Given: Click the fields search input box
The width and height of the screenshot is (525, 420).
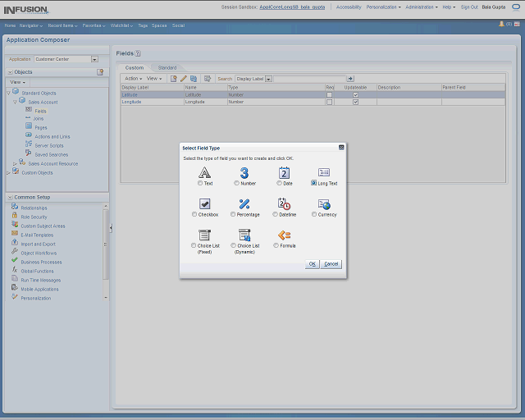Looking at the screenshot, I should pos(309,79).
